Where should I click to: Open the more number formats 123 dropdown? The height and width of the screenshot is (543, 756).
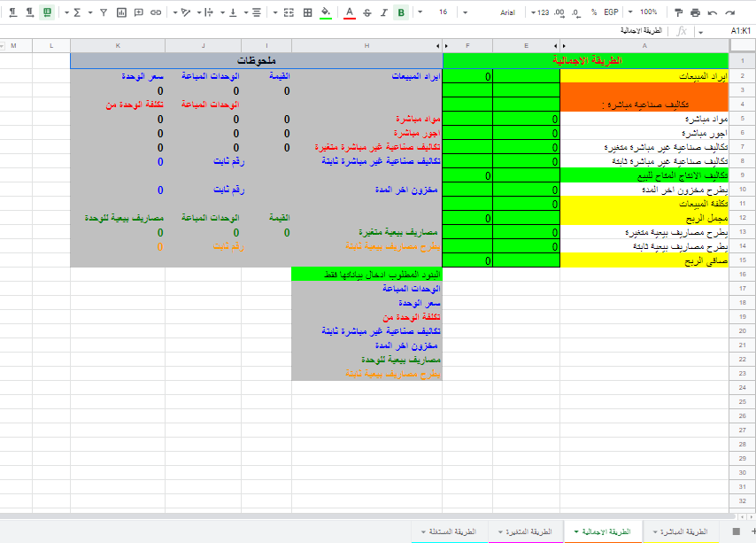541,12
